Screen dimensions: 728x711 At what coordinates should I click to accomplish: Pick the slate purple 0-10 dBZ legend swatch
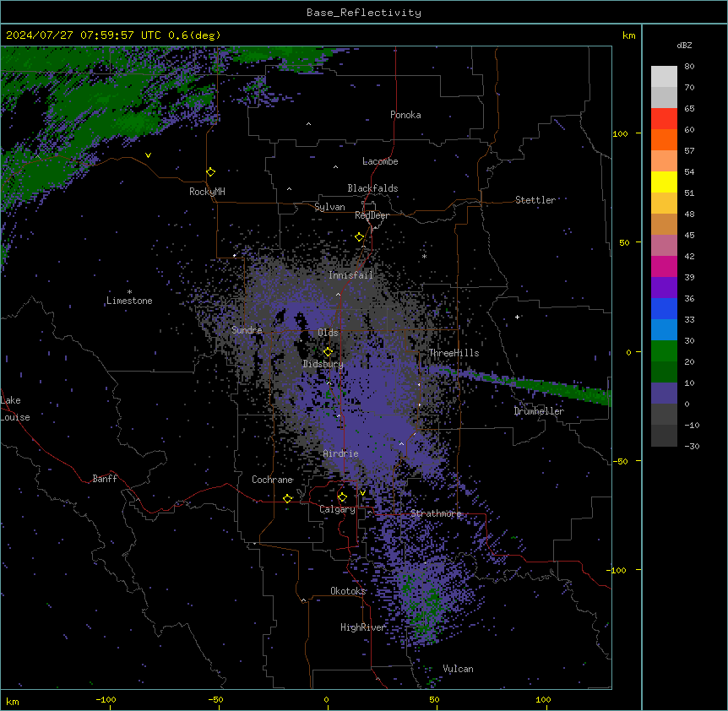tap(664, 393)
